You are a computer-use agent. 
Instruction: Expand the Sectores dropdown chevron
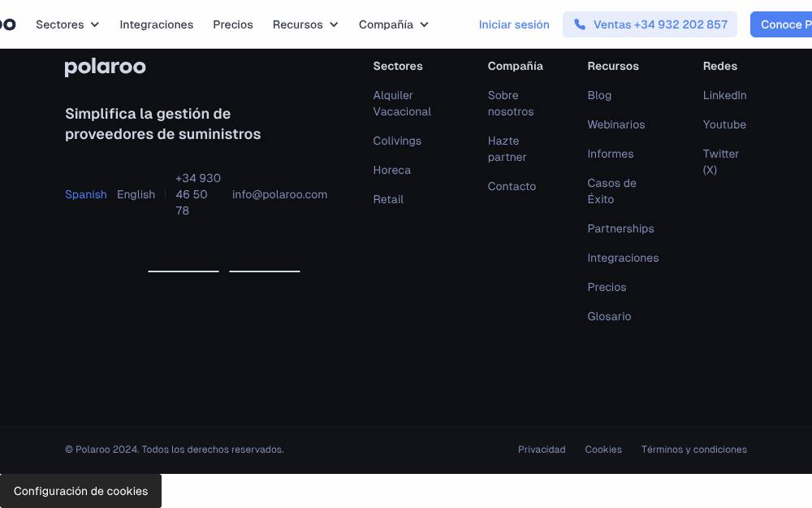coord(95,24)
